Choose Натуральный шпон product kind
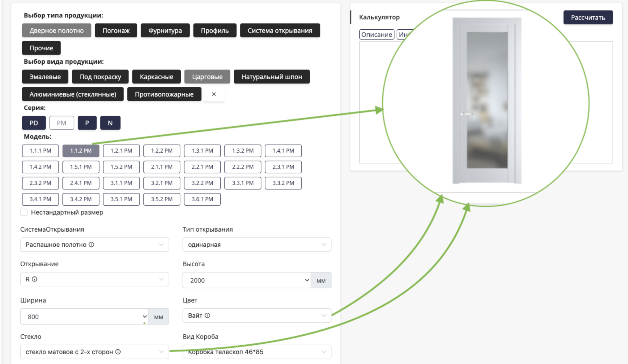 (272, 77)
